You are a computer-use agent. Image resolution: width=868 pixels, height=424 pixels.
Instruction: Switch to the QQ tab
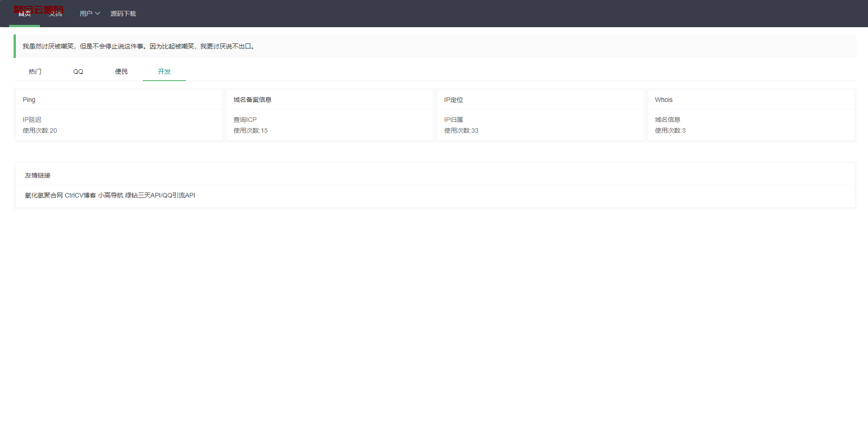coord(78,72)
